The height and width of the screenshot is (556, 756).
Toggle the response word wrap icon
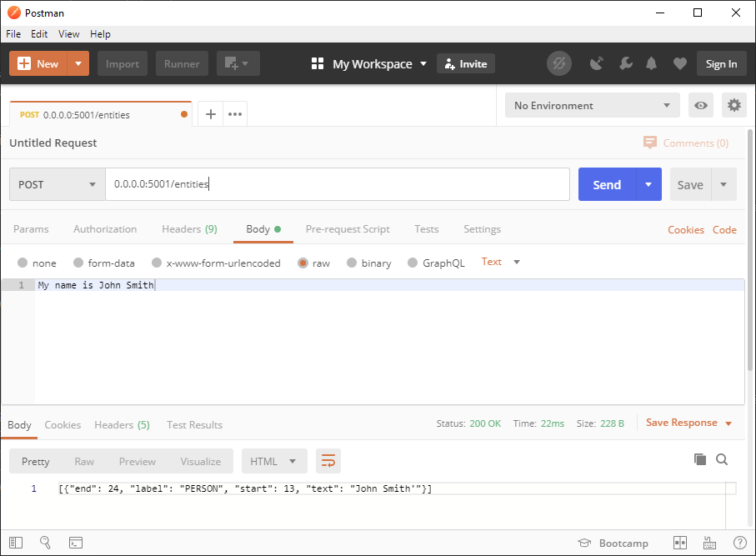pos(328,461)
